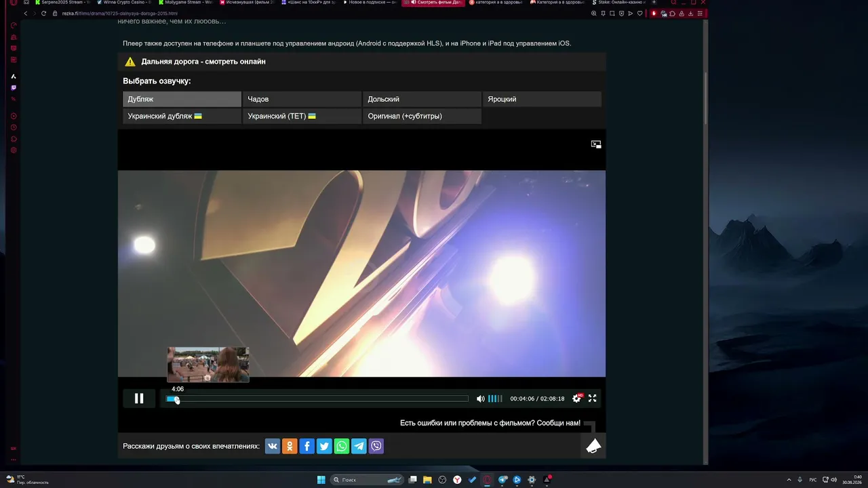This screenshot has width=868, height=488.
Task: Select Оригинал (+субтитры) audio option
Action: pyautogui.click(x=422, y=116)
